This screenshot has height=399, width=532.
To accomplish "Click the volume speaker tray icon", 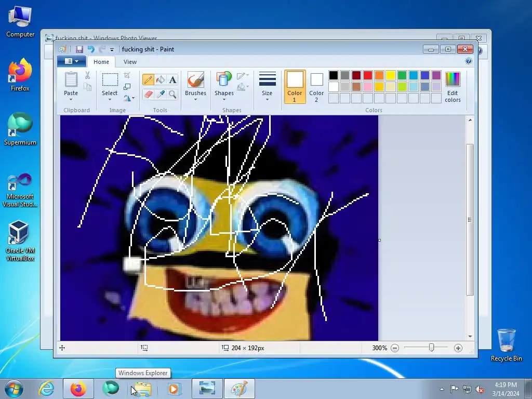I will click(480, 389).
